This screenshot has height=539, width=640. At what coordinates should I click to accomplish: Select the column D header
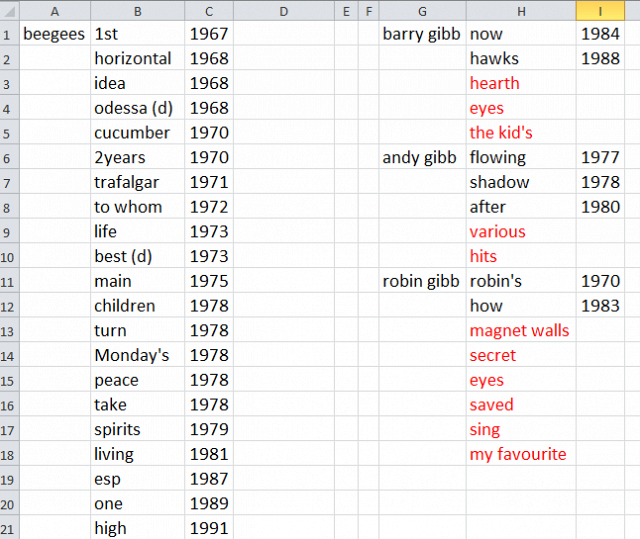pos(283,11)
